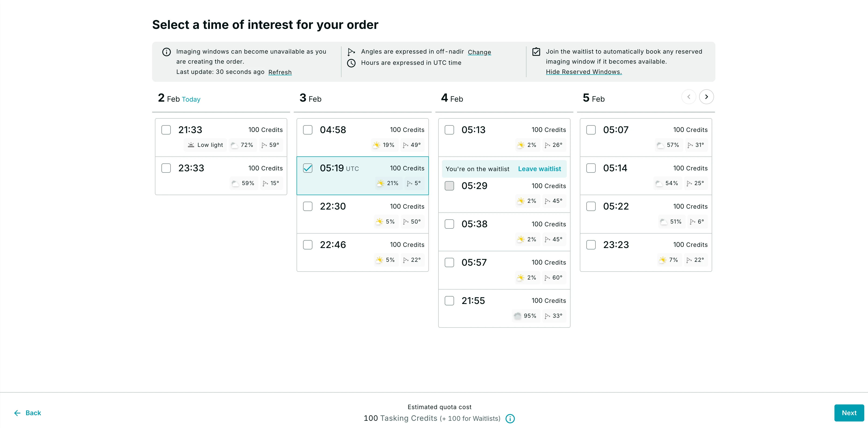The width and height of the screenshot is (868, 428).
Task: Click the info icon next to Tasking Credits estimate
Action: [x=510, y=418]
